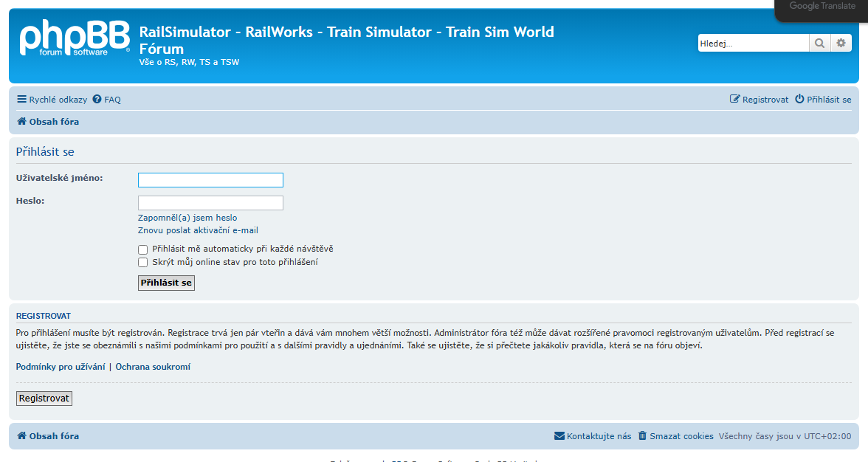Viewport: 868px width, 462px height.
Task: Open the FAQ page
Action: tap(107, 99)
